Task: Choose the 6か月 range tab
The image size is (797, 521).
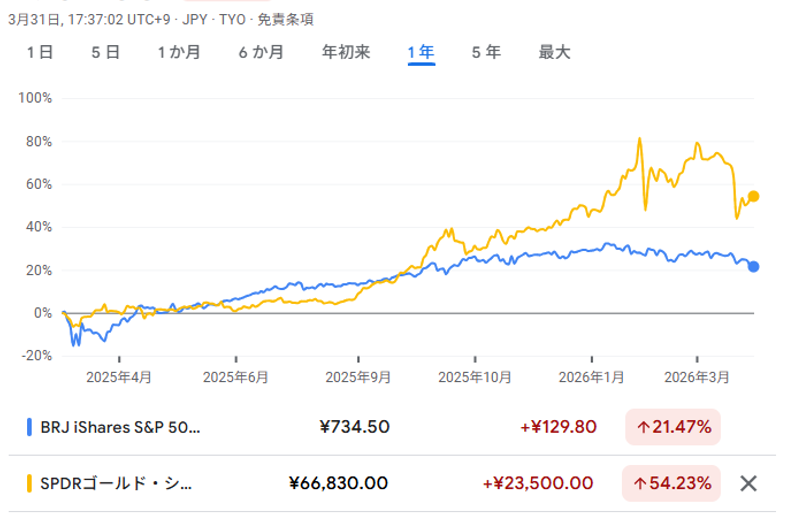Action: tap(261, 52)
